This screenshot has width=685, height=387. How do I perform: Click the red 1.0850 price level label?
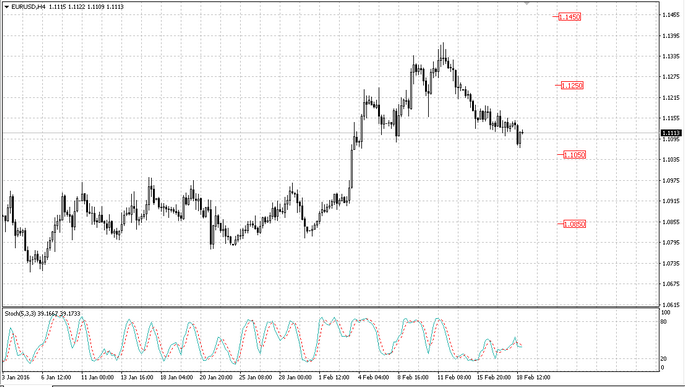pyautogui.click(x=574, y=224)
